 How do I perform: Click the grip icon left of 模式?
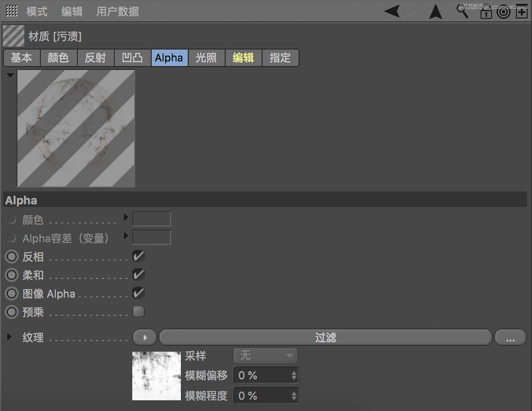[12, 11]
